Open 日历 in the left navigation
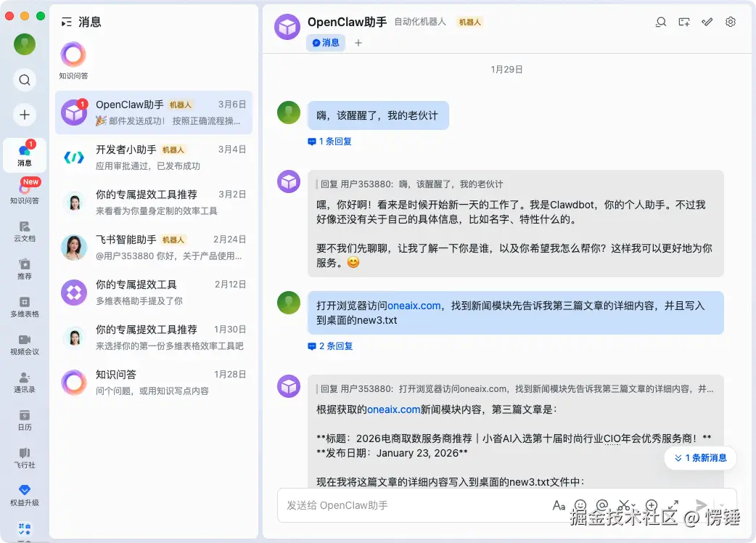This screenshot has height=543, width=756. tap(25, 420)
